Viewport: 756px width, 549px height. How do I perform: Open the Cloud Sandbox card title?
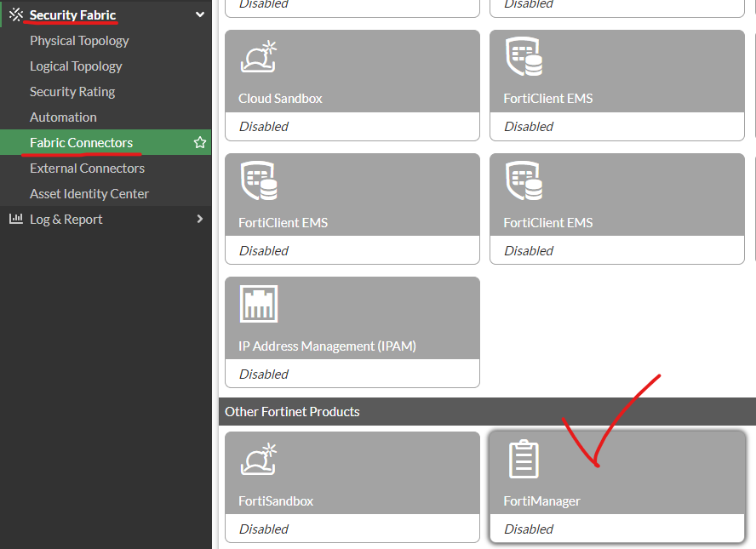(280, 99)
